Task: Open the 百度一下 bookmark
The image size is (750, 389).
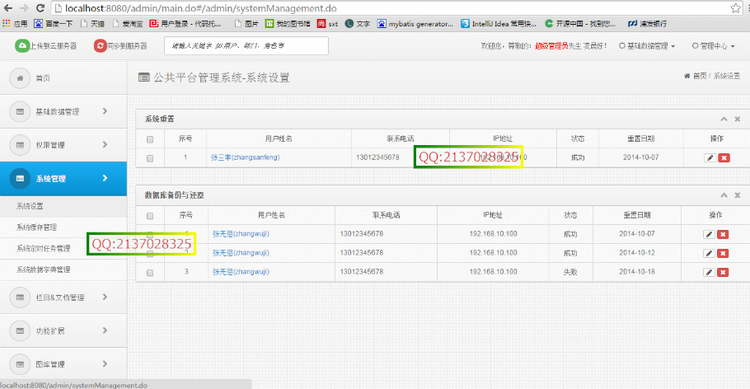Action: (x=53, y=23)
